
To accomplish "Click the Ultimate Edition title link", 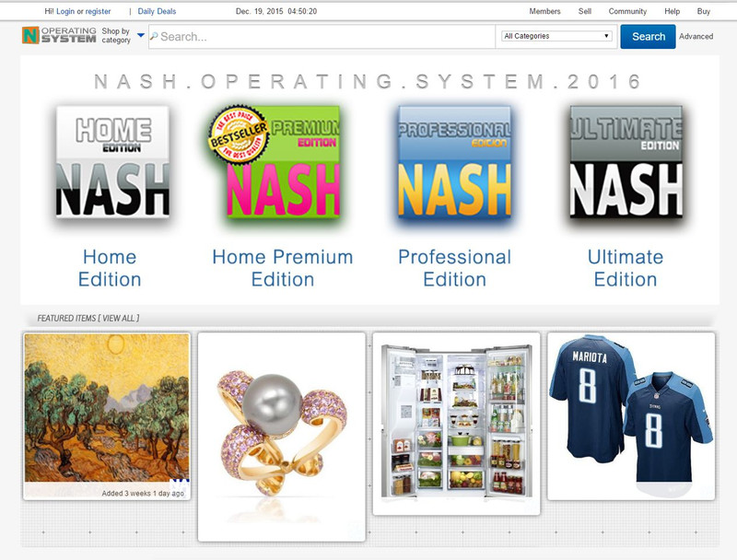I will click(x=626, y=268).
